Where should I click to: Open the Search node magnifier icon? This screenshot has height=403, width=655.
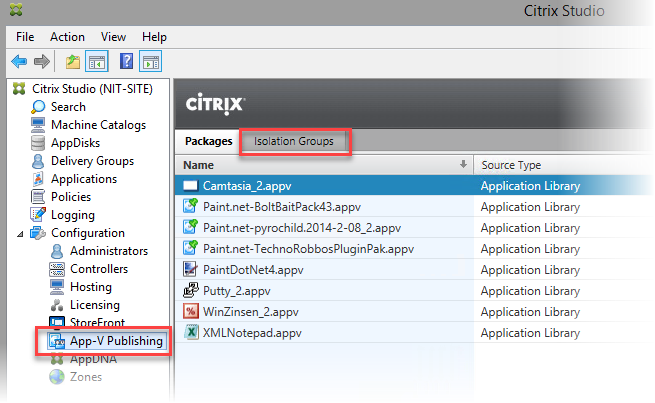tap(38, 107)
